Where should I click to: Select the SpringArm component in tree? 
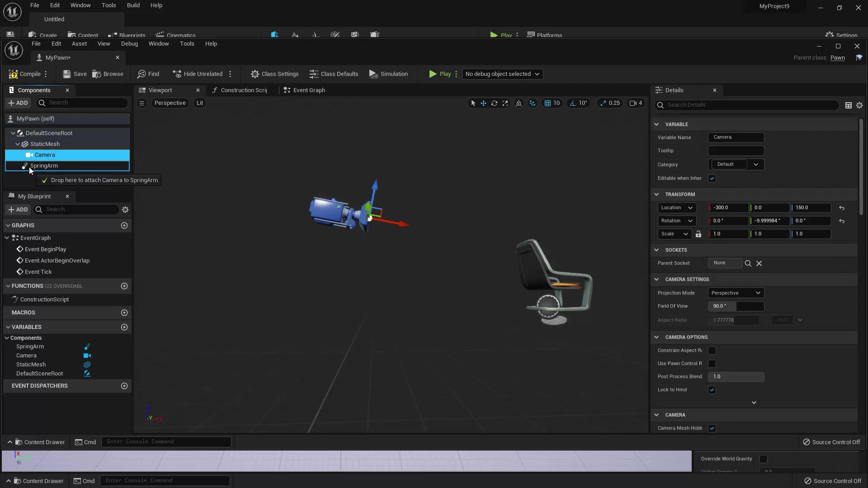pos(67,166)
